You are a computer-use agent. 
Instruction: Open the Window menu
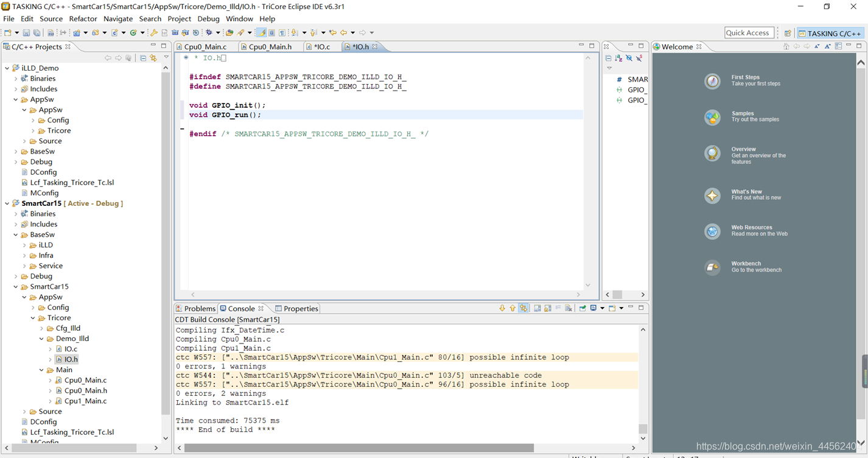239,19
